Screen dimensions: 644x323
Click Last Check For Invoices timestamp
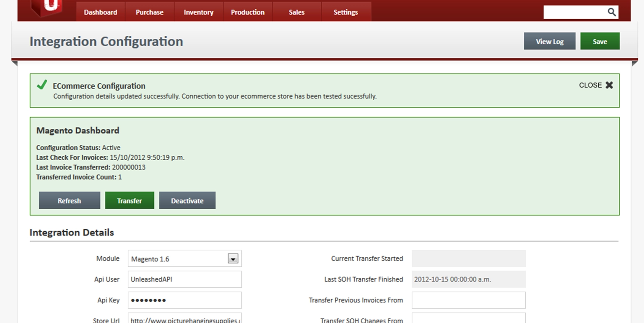coord(147,158)
